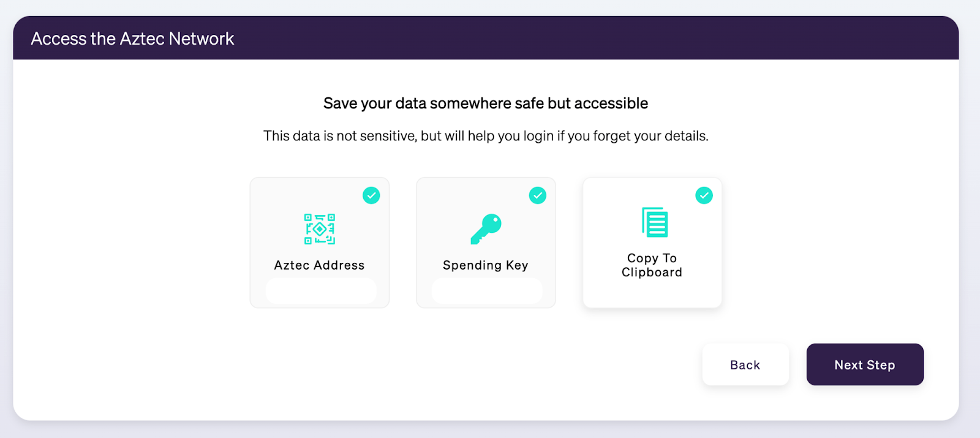Click the Save your data heading

pyautogui.click(x=486, y=103)
